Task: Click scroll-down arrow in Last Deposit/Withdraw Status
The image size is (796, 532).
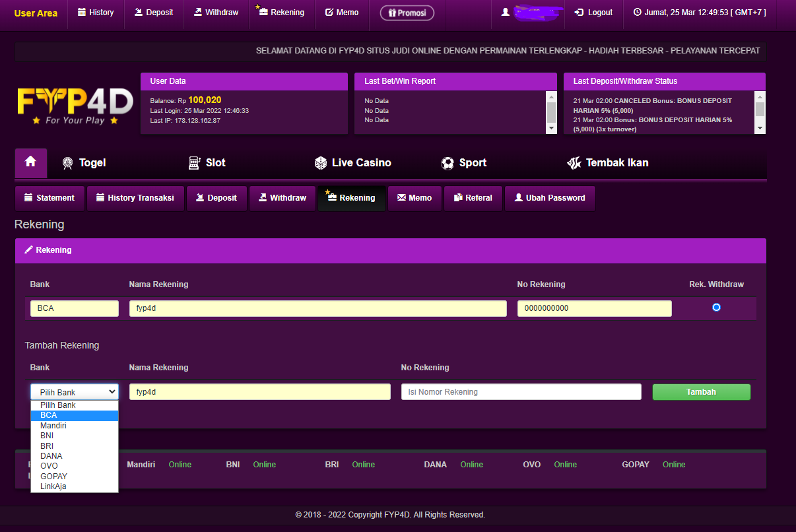Action: (x=760, y=128)
